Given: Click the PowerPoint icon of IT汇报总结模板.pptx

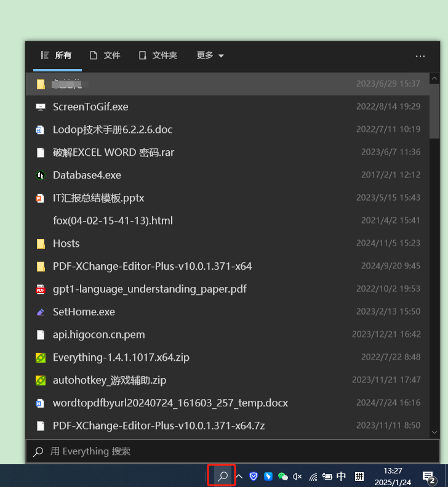Looking at the screenshot, I should (x=41, y=198).
